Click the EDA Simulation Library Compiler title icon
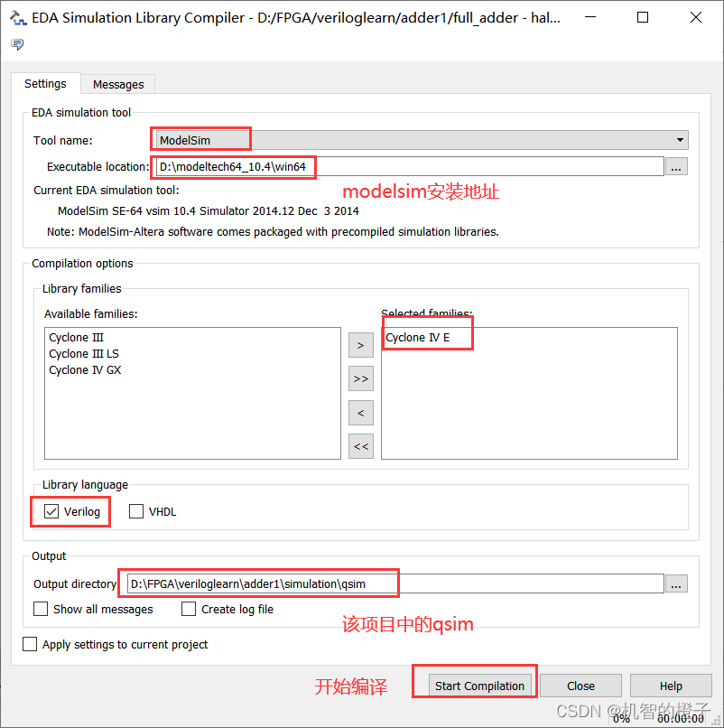Image resolution: width=724 pixels, height=728 pixels. [18, 18]
